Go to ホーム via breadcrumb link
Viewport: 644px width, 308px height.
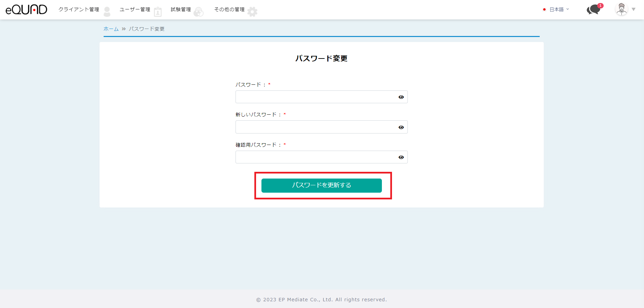point(111,29)
